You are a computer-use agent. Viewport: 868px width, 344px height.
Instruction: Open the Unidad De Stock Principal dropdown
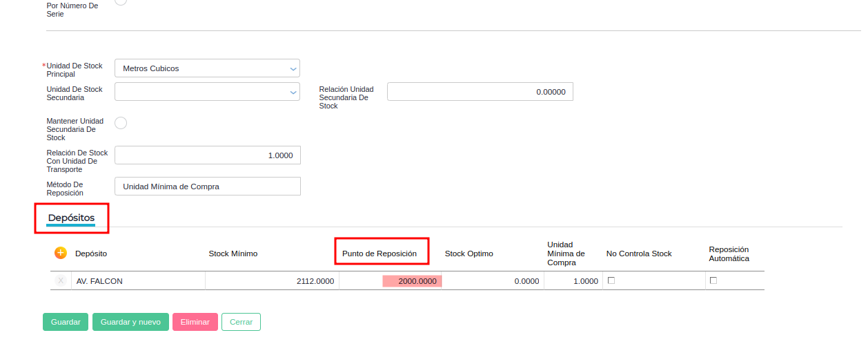207,68
